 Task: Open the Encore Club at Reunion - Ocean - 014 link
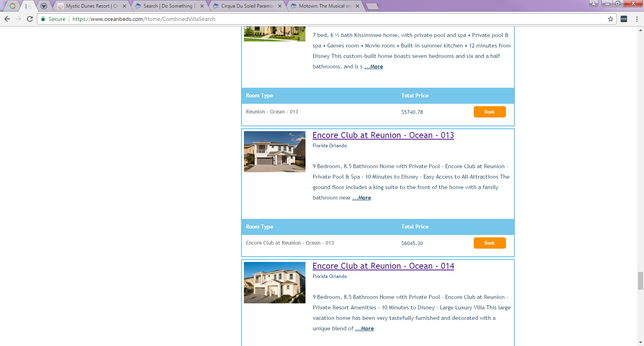[383, 266]
